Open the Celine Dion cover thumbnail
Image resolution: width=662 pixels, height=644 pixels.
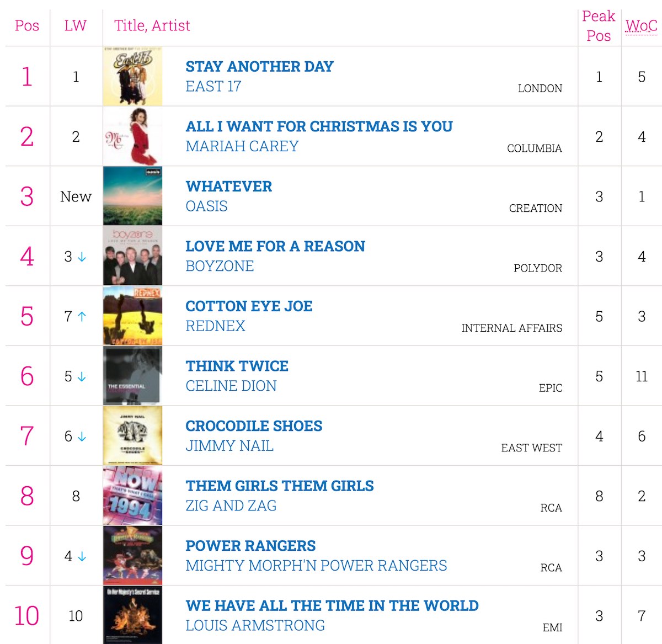(132, 376)
